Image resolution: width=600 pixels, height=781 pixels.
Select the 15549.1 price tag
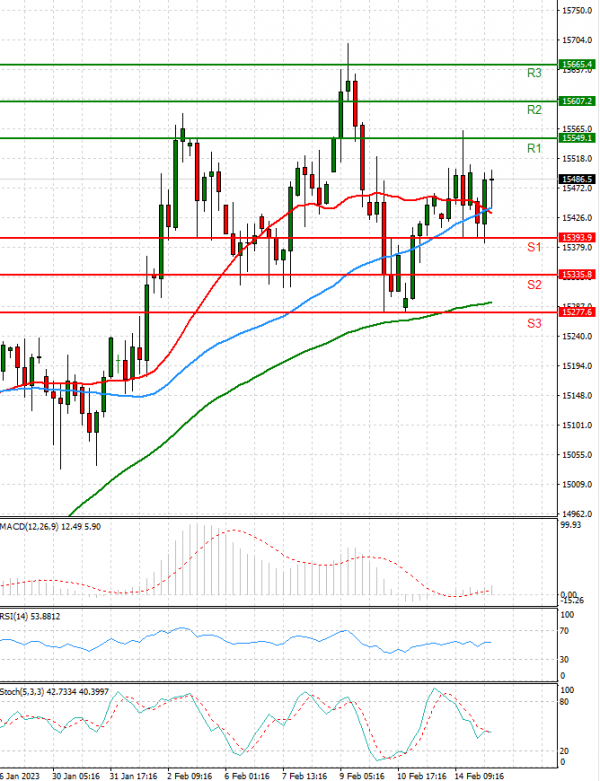coord(577,138)
